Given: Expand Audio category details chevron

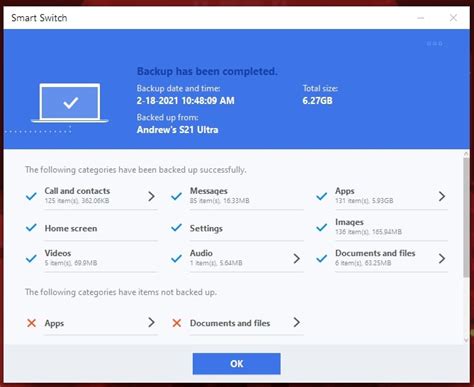Looking at the screenshot, I should click(x=296, y=258).
